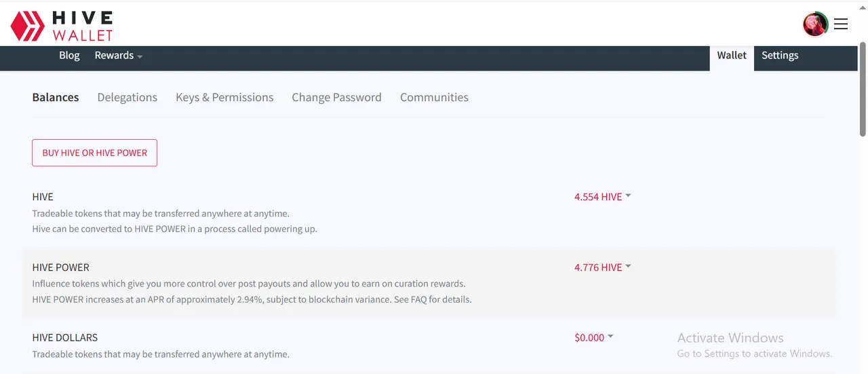Image resolution: width=868 pixels, height=374 pixels.
Task: Select the Balances tab
Action: [56, 97]
